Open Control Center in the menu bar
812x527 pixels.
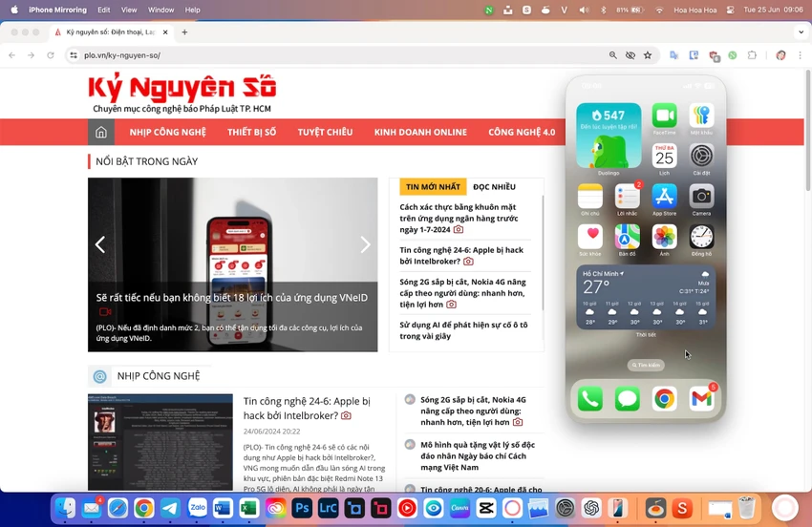click(730, 10)
